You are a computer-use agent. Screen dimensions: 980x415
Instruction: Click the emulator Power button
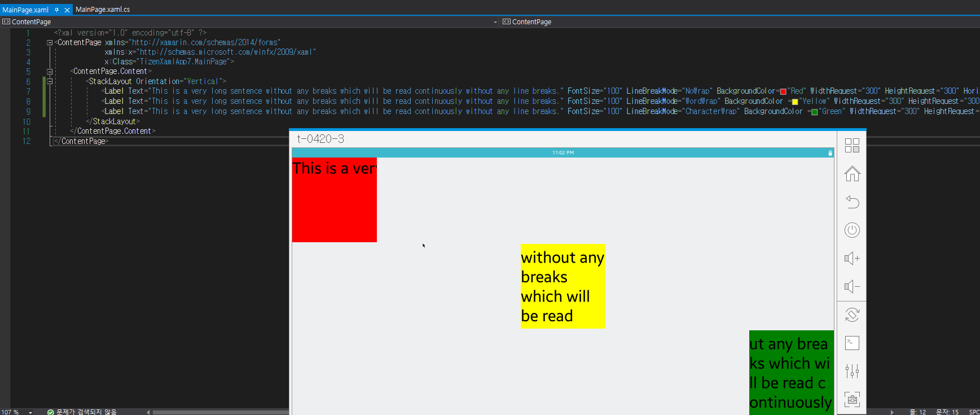852,230
